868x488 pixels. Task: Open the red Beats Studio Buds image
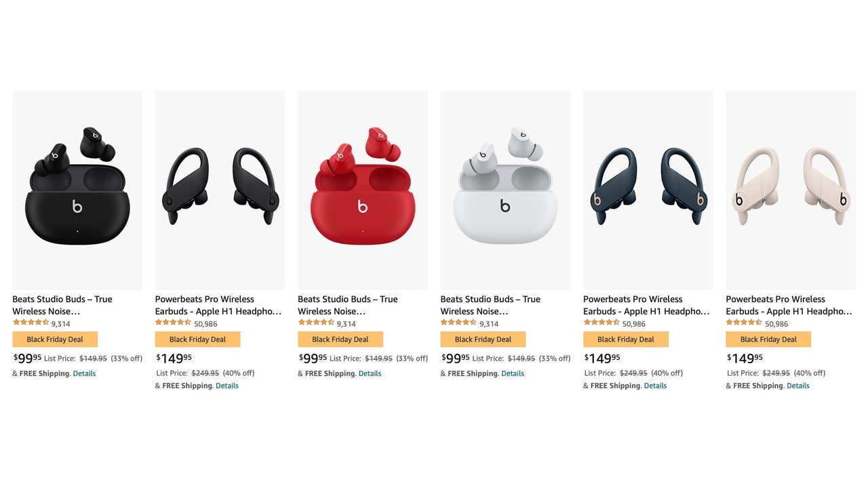tap(363, 190)
